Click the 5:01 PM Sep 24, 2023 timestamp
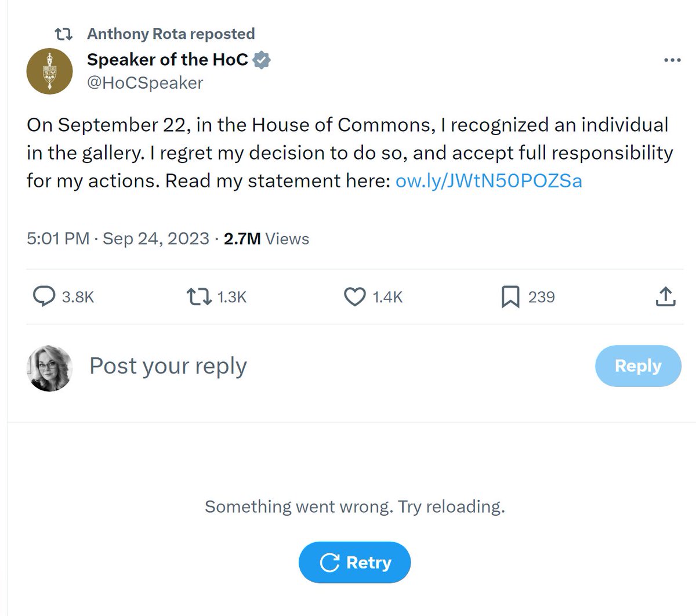 pos(118,239)
